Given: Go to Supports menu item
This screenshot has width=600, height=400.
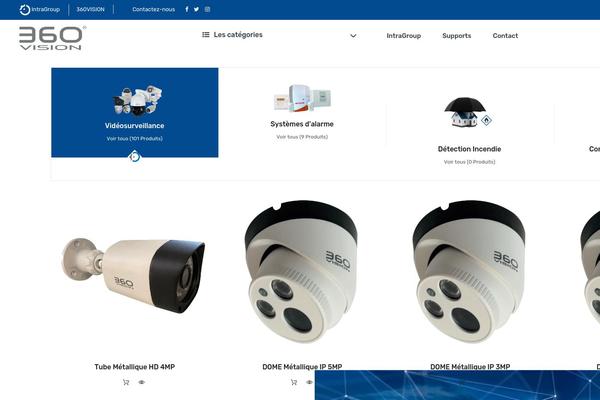Looking at the screenshot, I should 457,36.
